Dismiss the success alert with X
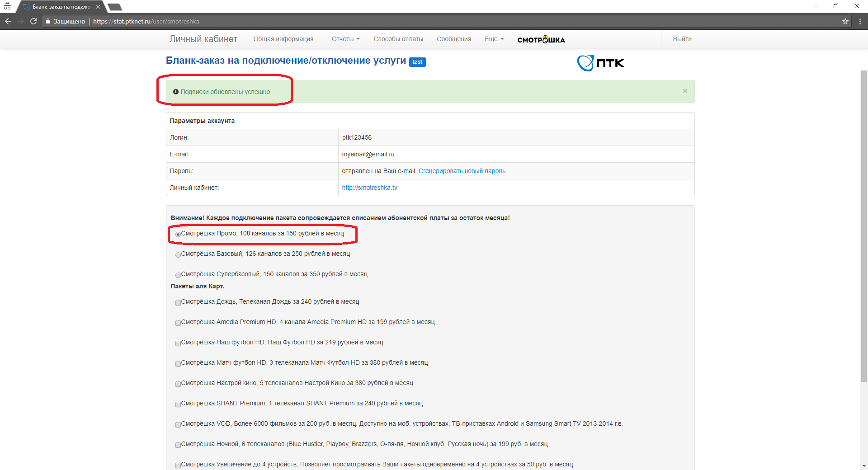 685,91
